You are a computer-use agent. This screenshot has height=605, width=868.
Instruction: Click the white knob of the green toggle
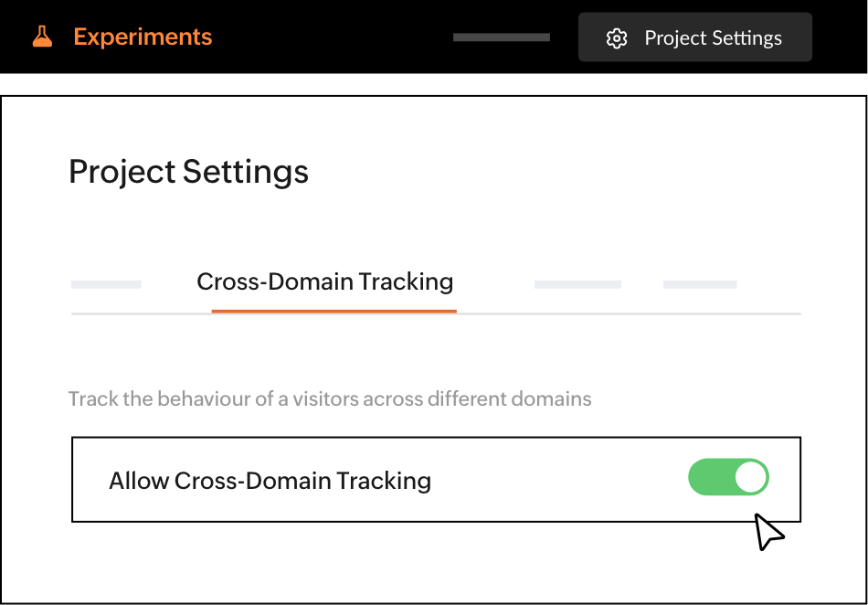tap(750, 477)
